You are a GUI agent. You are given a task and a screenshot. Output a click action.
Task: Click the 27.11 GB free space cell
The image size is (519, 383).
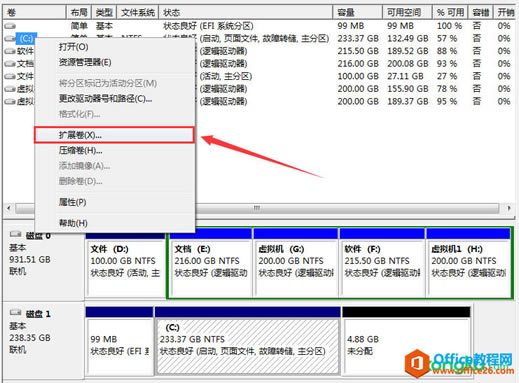coord(405,76)
